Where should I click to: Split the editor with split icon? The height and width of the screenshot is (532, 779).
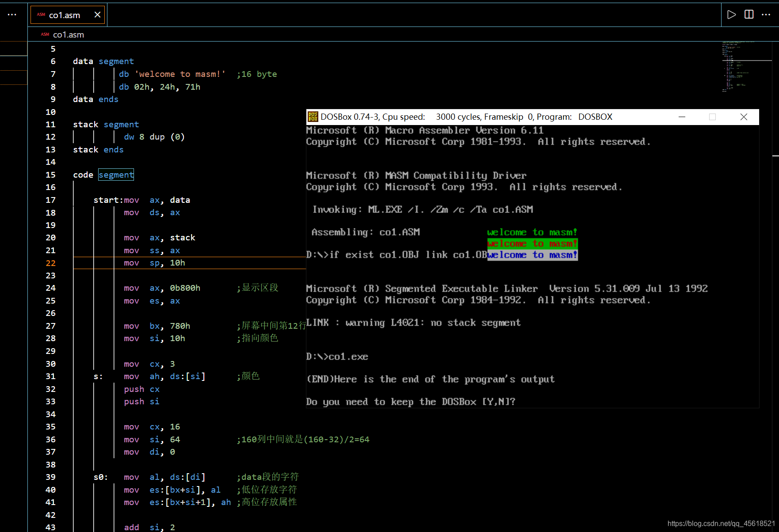pos(749,15)
